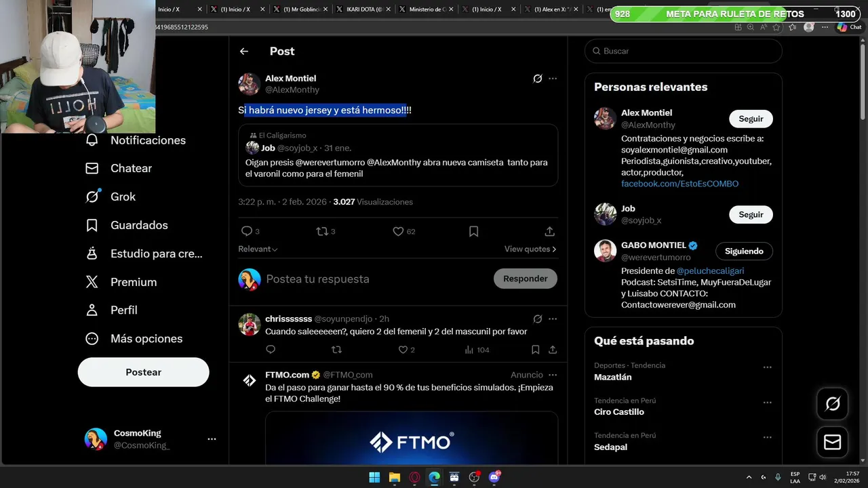Open View quotes link

[x=530, y=249]
